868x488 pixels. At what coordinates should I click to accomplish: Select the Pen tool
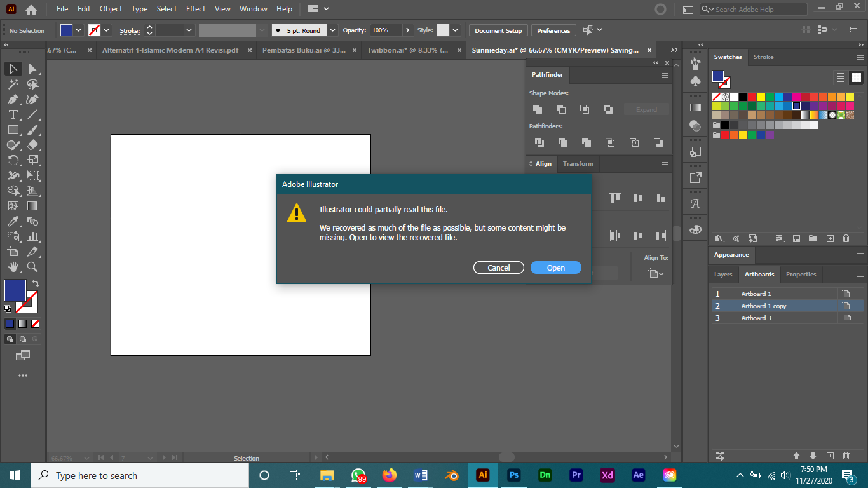(13, 99)
